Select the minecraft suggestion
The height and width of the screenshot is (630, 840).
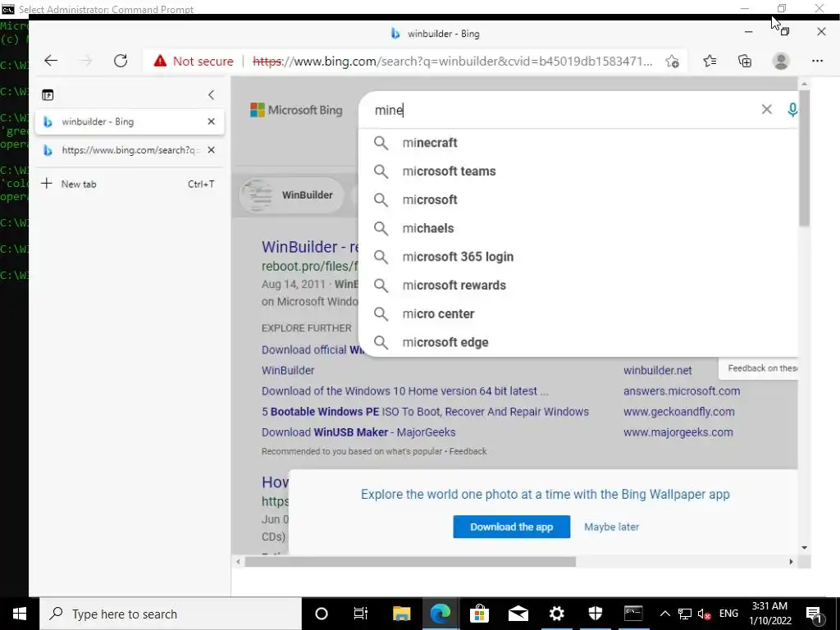point(578,143)
